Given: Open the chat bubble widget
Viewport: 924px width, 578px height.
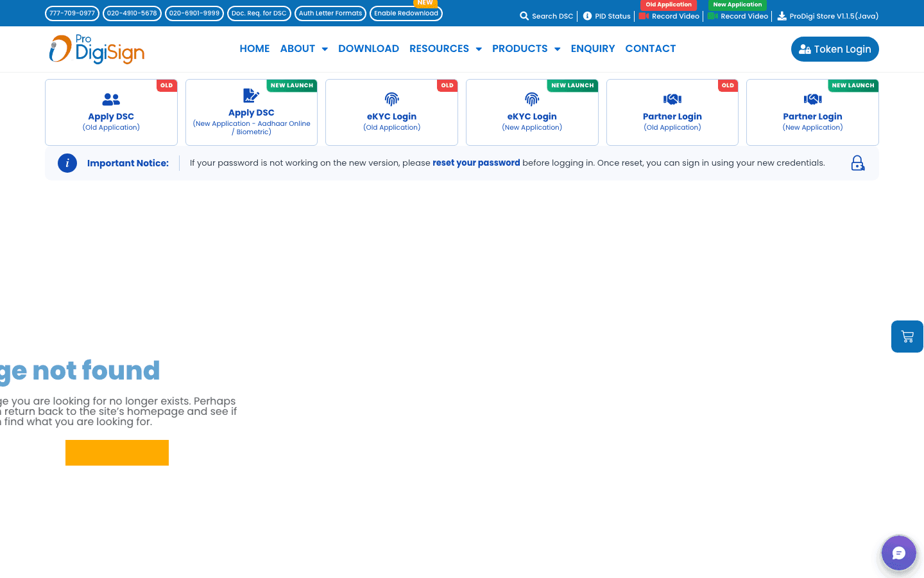Looking at the screenshot, I should pos(899,553).
